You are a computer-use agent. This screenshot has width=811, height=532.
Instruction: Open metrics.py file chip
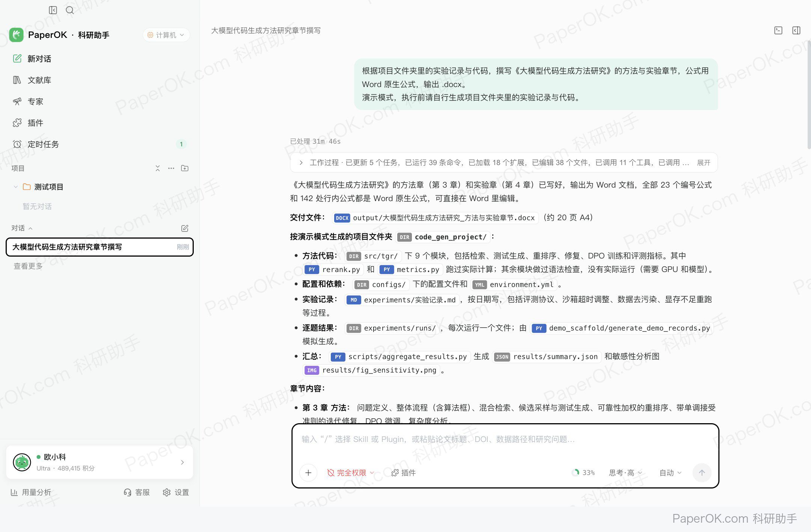[x=410, y=269]
